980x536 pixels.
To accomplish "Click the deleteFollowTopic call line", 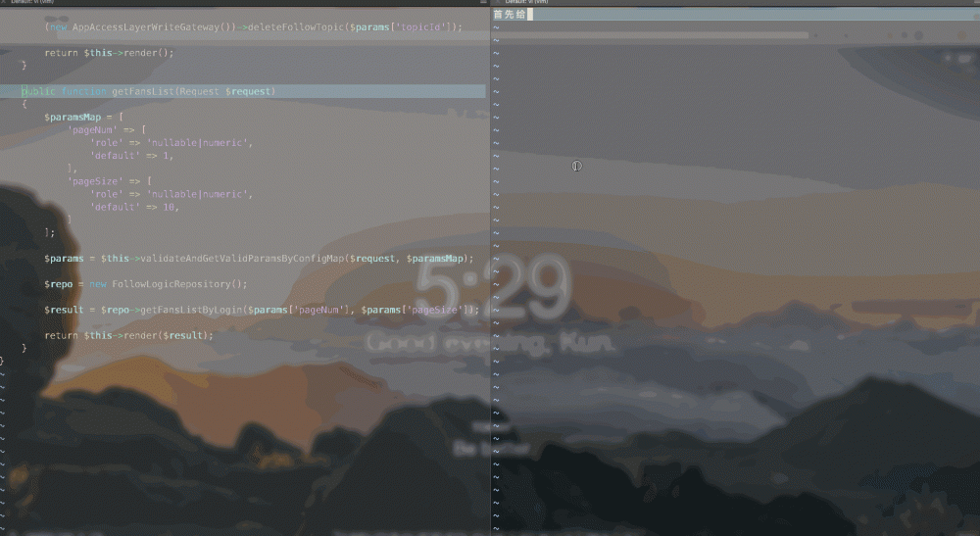I will click(253, 27).
